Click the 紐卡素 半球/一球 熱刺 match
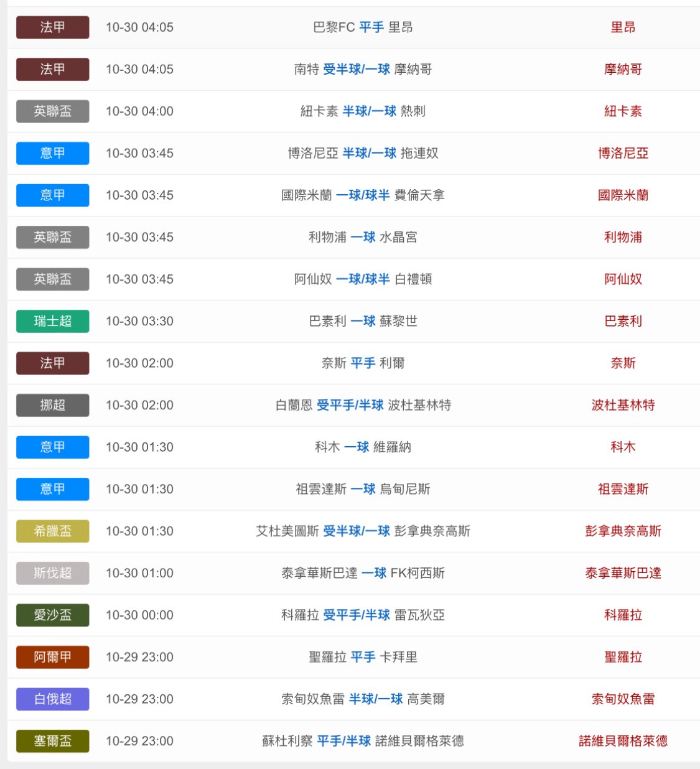Image resolution: width=700 pixels, height=769 pixels. 363,111
